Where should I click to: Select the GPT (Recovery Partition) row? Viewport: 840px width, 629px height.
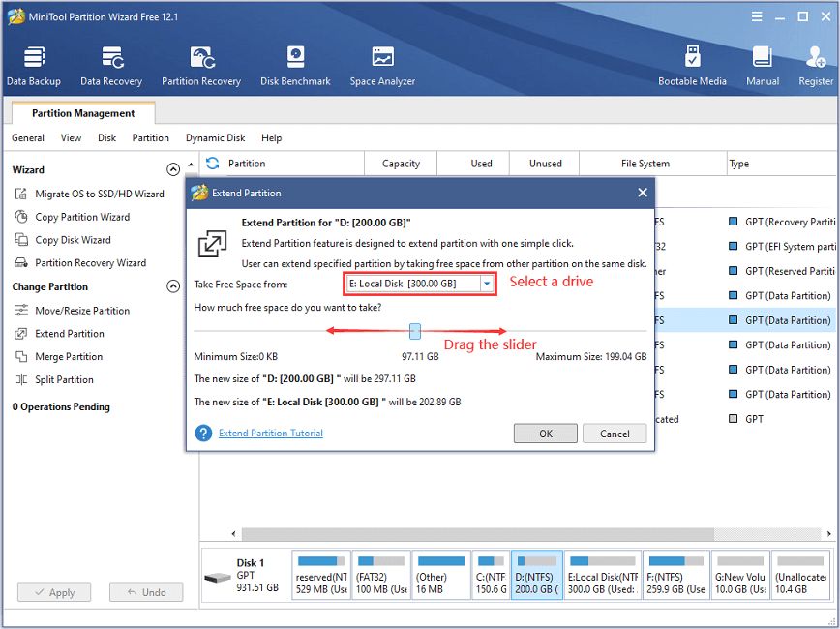782,222
